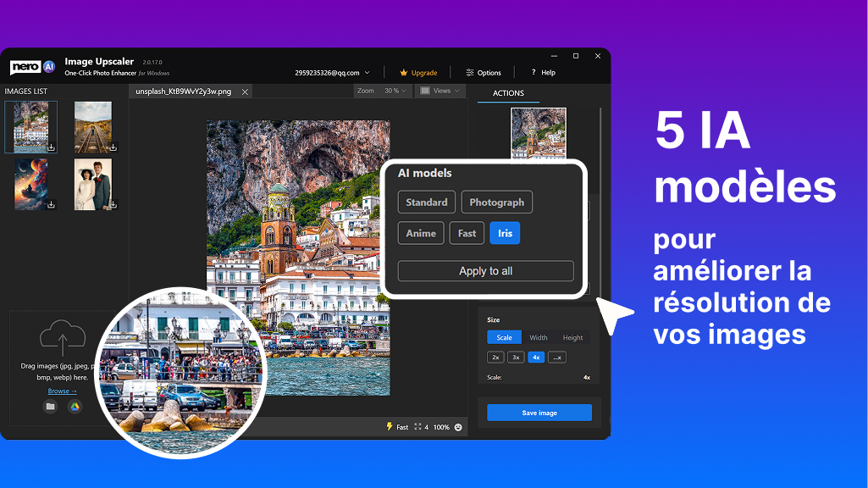
Task: Click the Google Drive import icon
Action: [x=75, y=407]
